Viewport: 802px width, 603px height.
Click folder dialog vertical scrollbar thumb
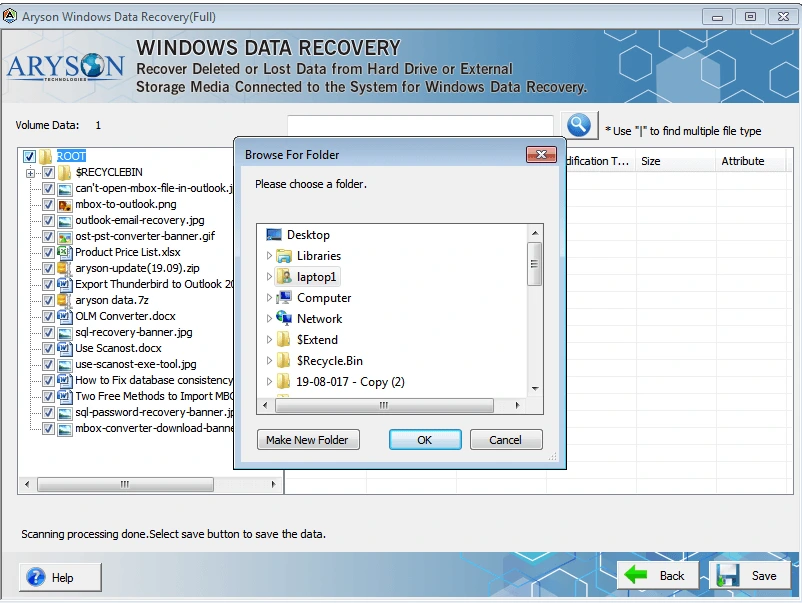534,264
